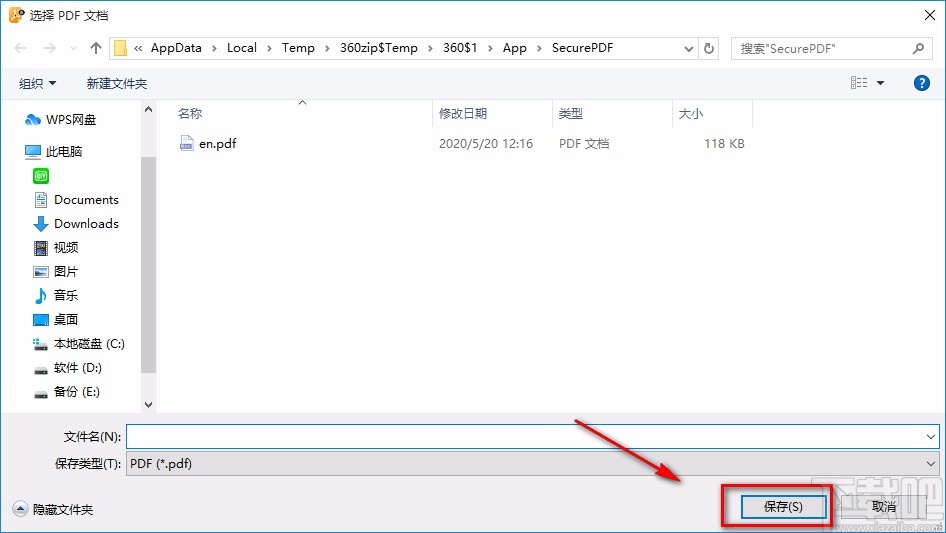The width and height of the screenshot is (946, 533).
Task: Click the PDF 文档 type cell
Action: pos(584,144)
